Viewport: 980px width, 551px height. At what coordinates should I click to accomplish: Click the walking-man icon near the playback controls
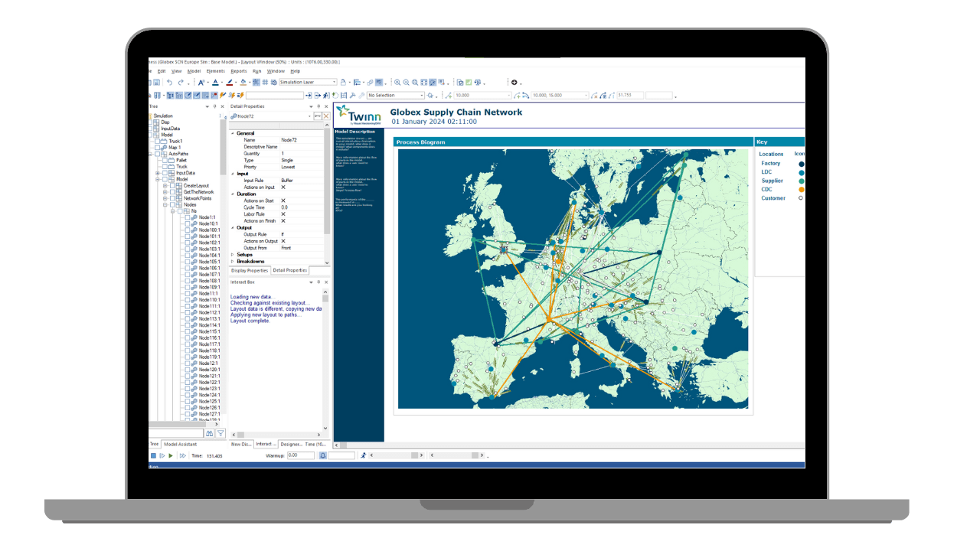(x=364, y=455)
